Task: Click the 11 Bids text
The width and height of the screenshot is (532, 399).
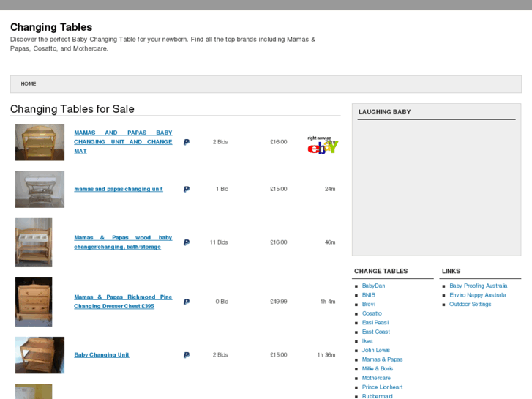Action: tap(219, 242)
